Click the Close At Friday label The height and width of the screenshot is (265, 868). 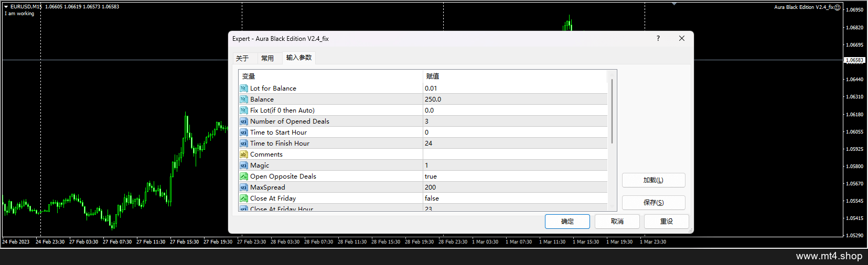pyautogui.click(x=273, y=198)
